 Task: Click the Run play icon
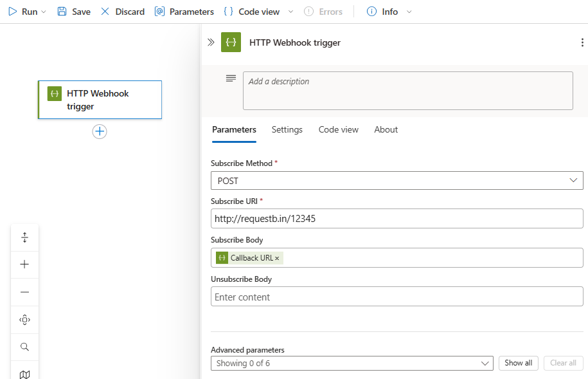[12, 12]
